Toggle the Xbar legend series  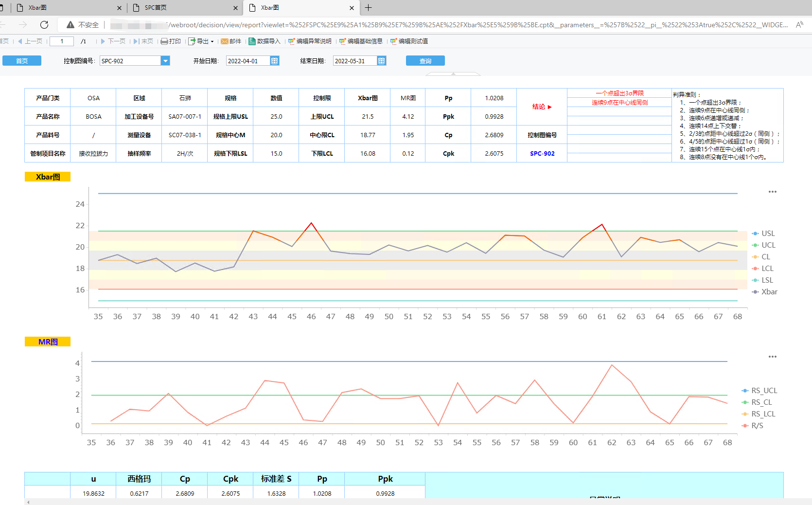pyautogui.click(x=765, y=292)
